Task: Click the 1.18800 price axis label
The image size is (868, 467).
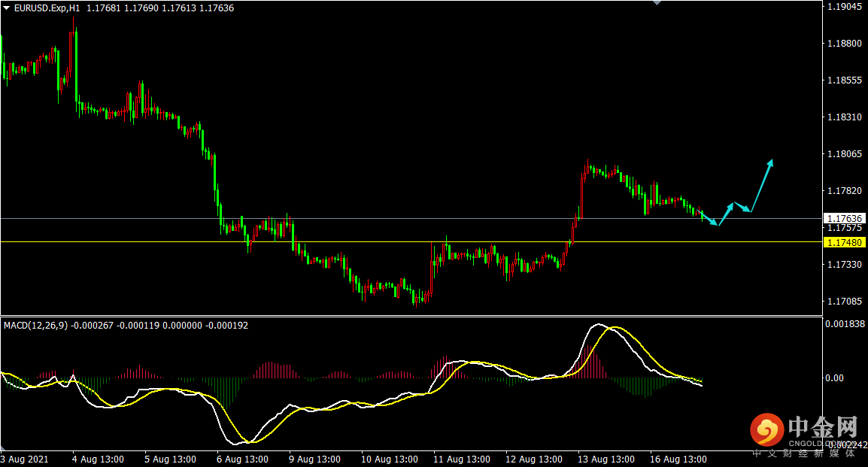Action: pyautogui.click(x=844, y=43)
